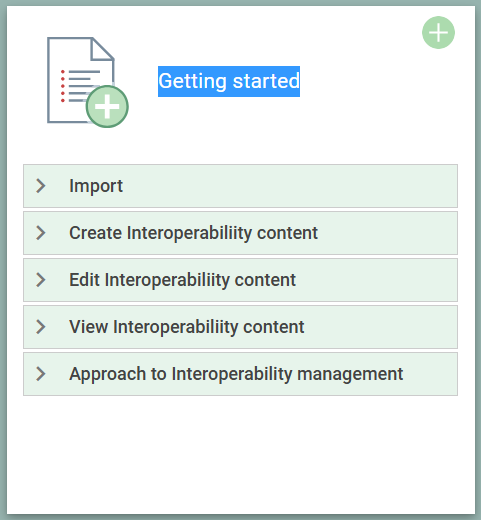Click the standalone round green plus button
This screenshot has height=520, width=481.
pyautogui.click(x=438, y=33)
